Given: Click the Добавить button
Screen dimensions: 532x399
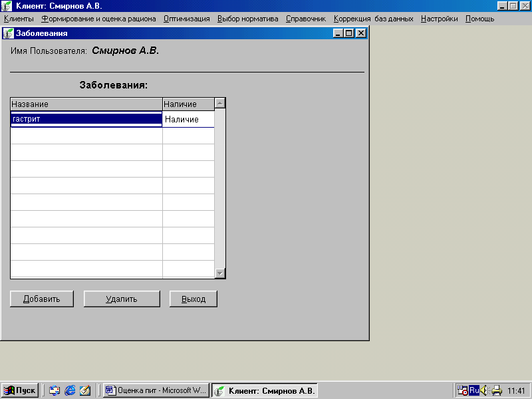Looking at the screenshot, I should pos(42,299).
